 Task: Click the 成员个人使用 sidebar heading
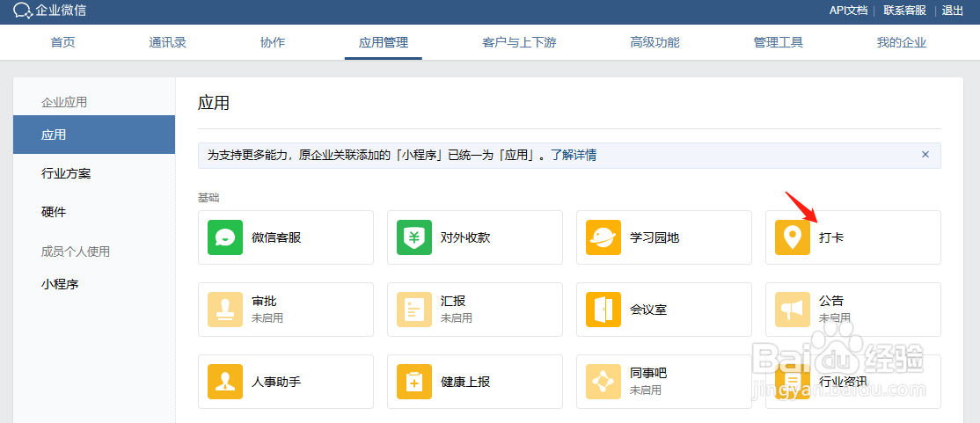coord(76,252)
